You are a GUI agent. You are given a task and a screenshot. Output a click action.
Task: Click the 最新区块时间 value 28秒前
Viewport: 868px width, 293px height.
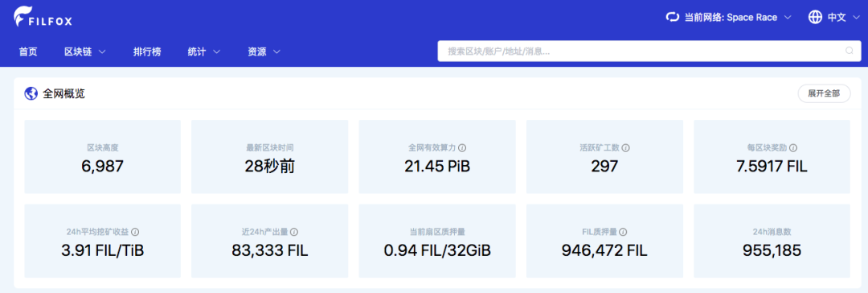tap(269, 166)
